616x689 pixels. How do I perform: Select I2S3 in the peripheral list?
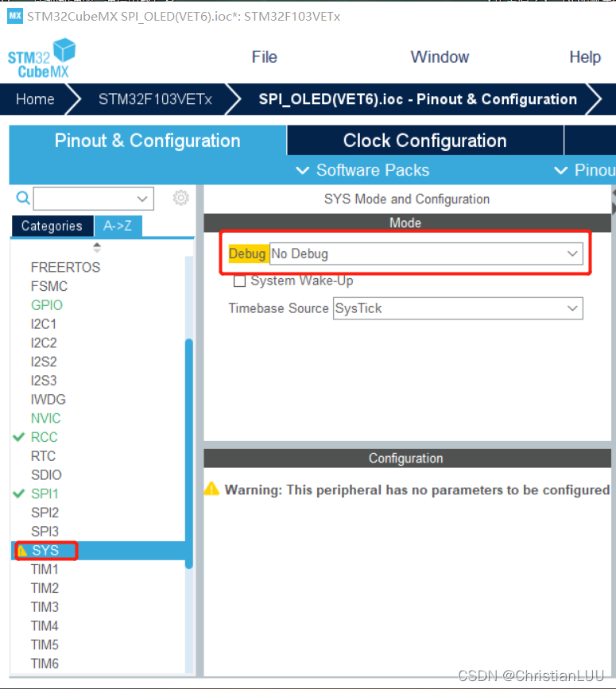pyautogui.click(x=44, y=381)
